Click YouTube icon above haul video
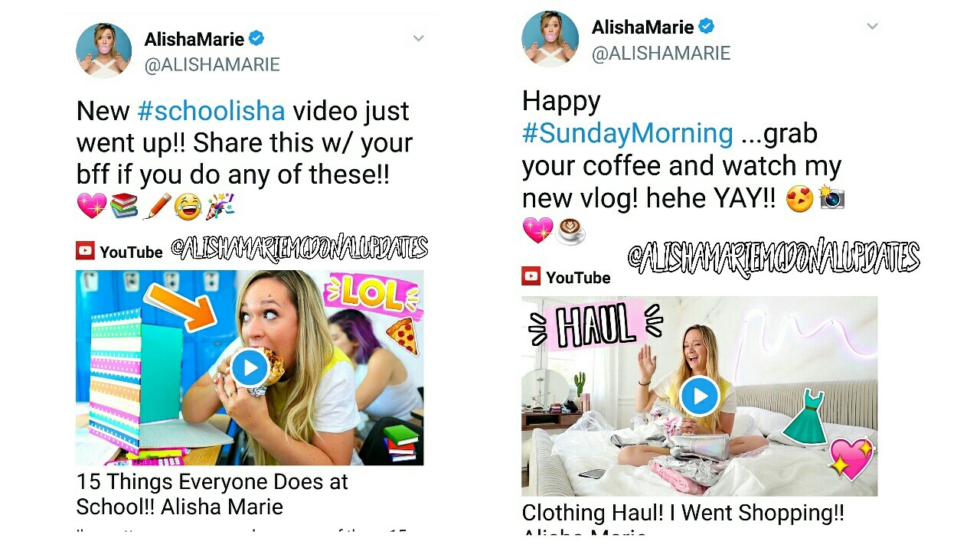980x551 pixels. tap(531, 276)
